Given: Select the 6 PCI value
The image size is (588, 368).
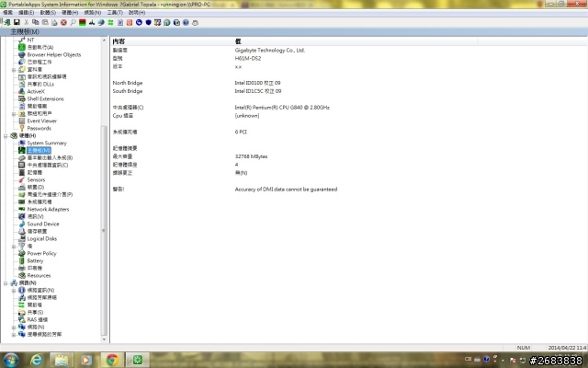Looking at the screenshot, I should (x=241, y=132).
